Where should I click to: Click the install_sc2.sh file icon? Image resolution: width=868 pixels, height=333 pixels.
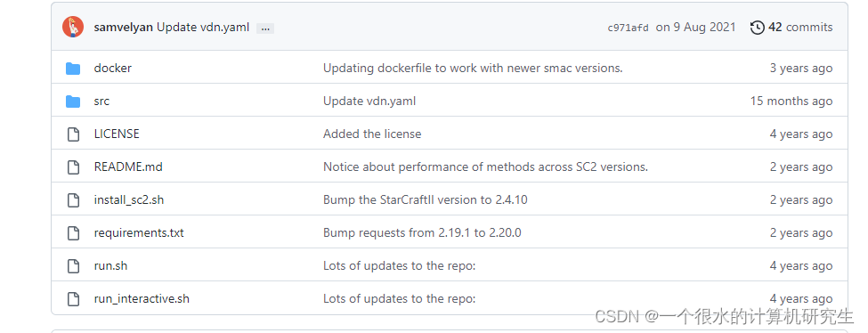click(73, 200)
